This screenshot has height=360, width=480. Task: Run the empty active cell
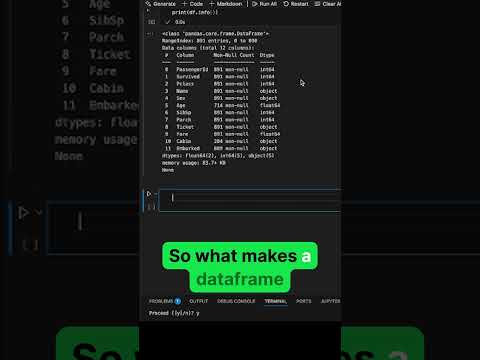pos(149,194)
